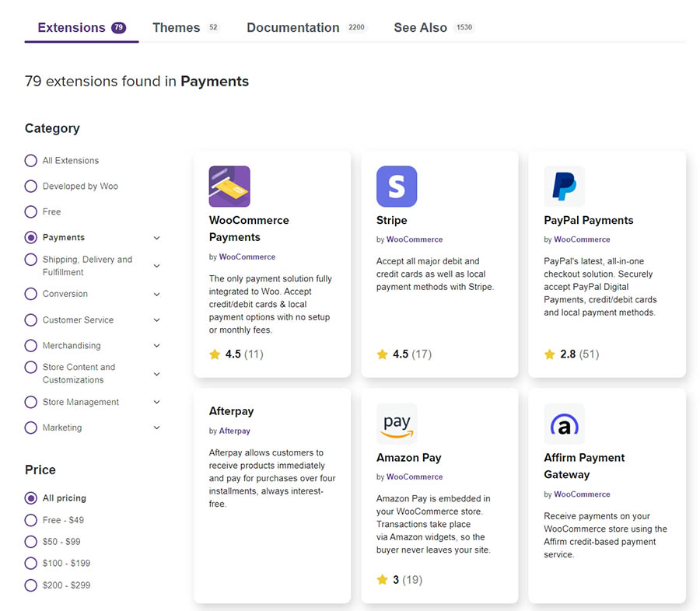Image resolution: width=700 pixels, height=611 pixels.
Task: Expand the Conversion subcategory arrow
Action: point(156,295)
